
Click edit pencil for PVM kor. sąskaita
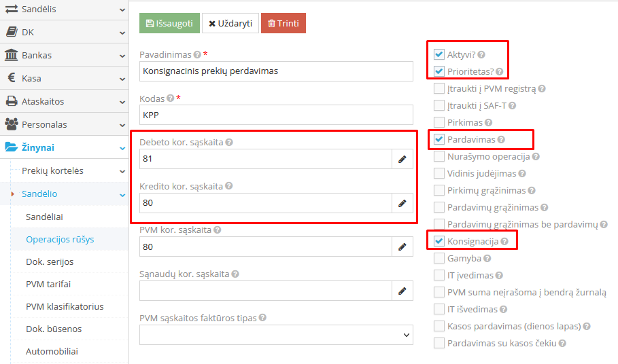[402, 247]
